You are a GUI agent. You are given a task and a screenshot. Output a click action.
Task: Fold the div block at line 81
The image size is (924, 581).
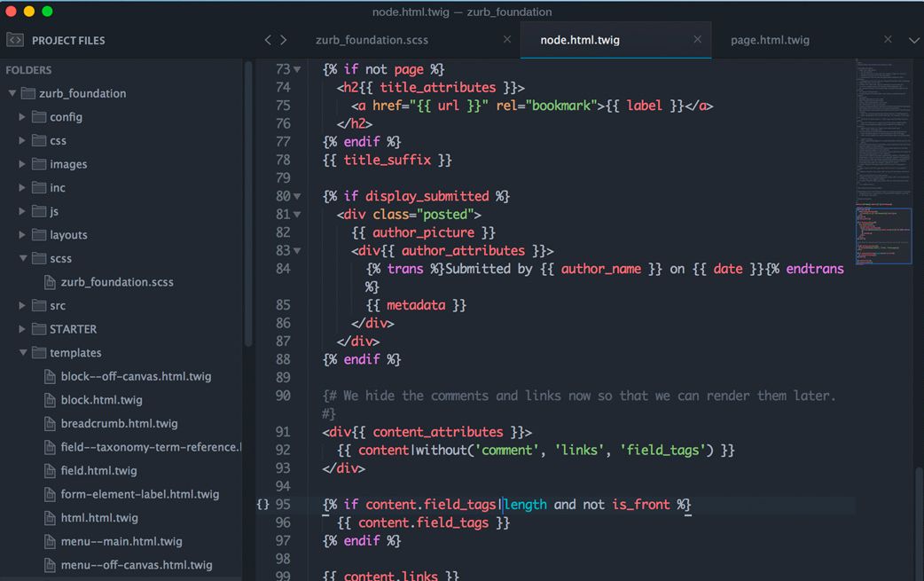[x=297, y=215]
